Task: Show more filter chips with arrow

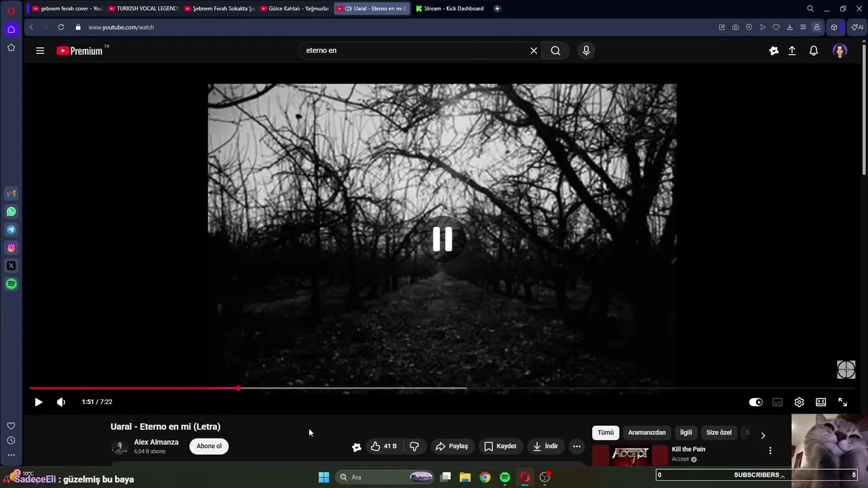Action: point(763,435)
